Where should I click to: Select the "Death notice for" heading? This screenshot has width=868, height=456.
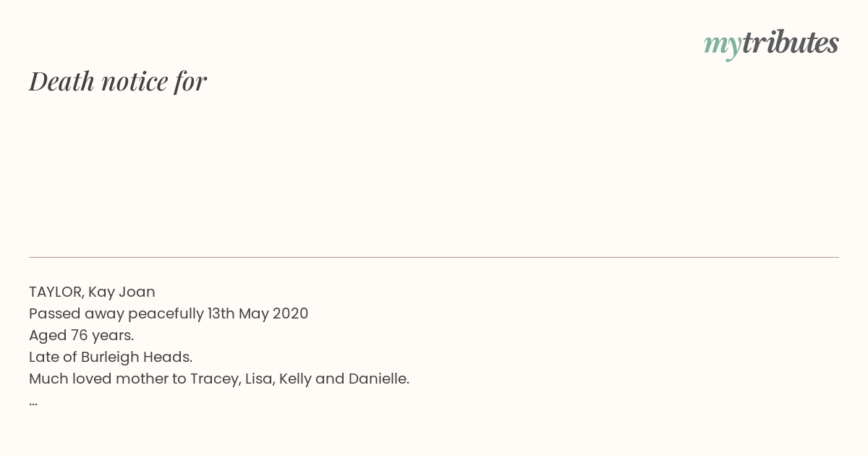[118, 81]
